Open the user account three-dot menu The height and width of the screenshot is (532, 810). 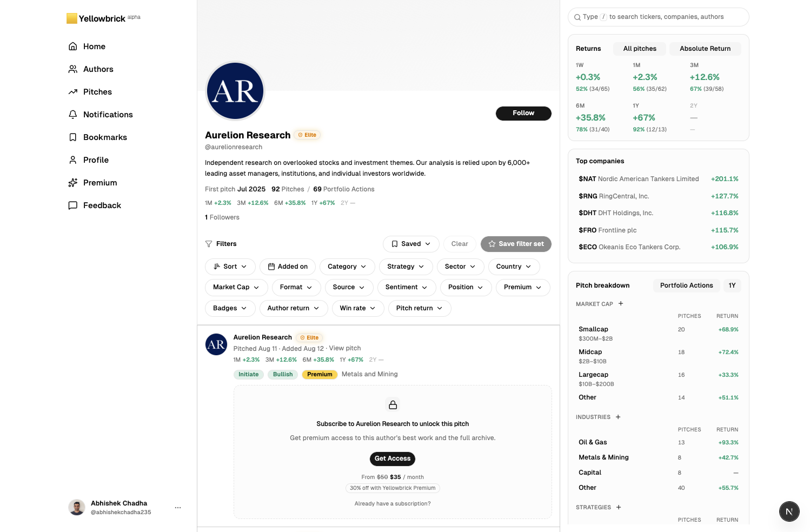click(178, 508)
